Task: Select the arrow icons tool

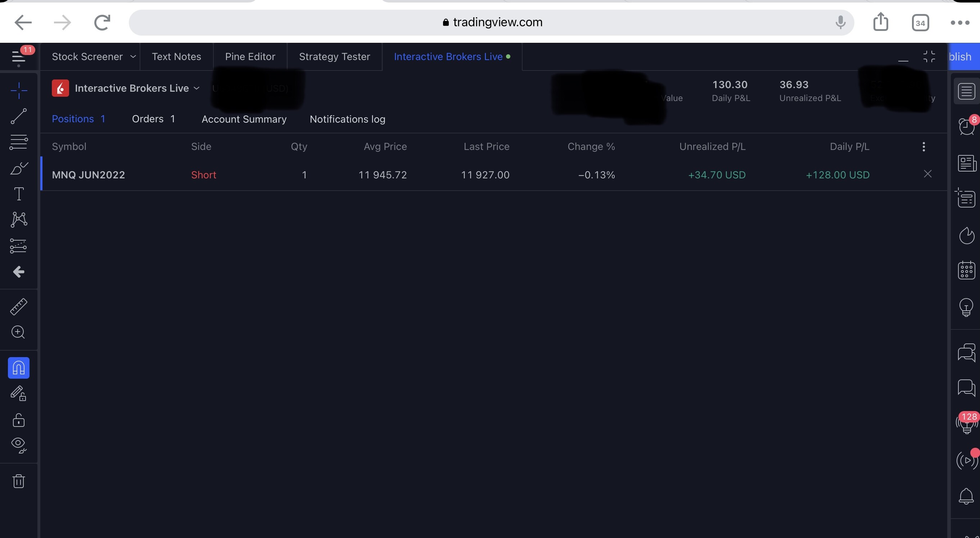Action: click(19, 272)
